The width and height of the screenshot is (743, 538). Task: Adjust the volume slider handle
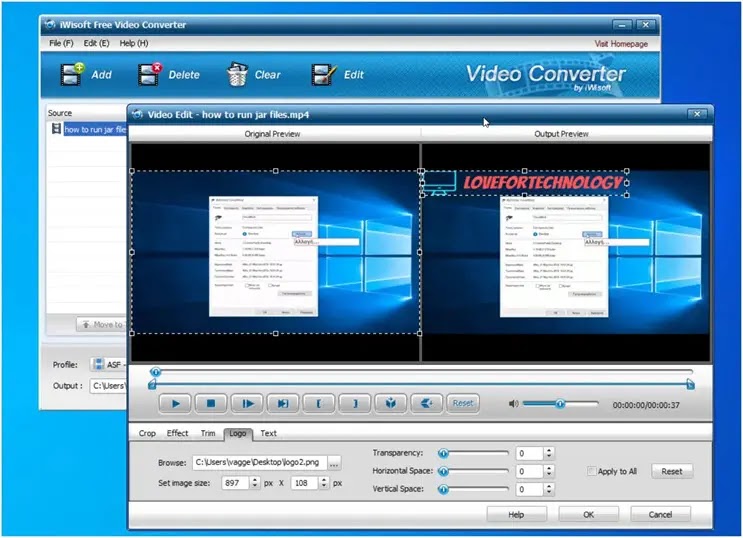click(x=560, y=404)
